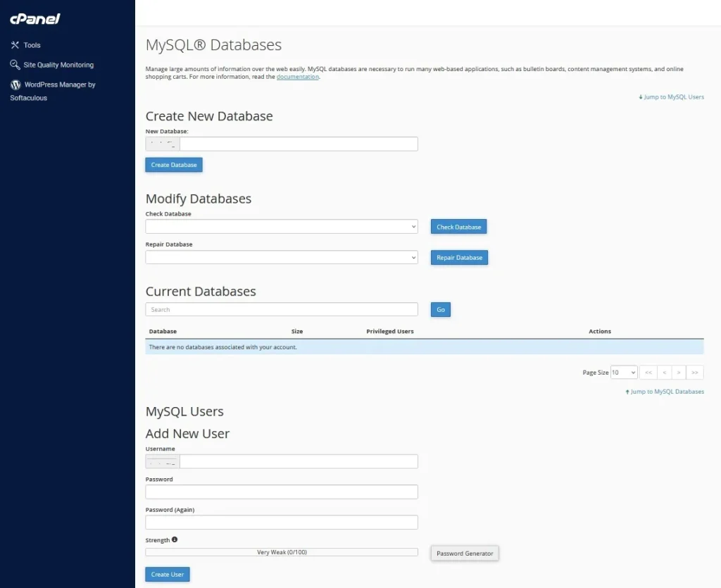The width and height of the screenshot is (721, 588).
Task: Go to the previous databases page
Action: click(664, 373)
